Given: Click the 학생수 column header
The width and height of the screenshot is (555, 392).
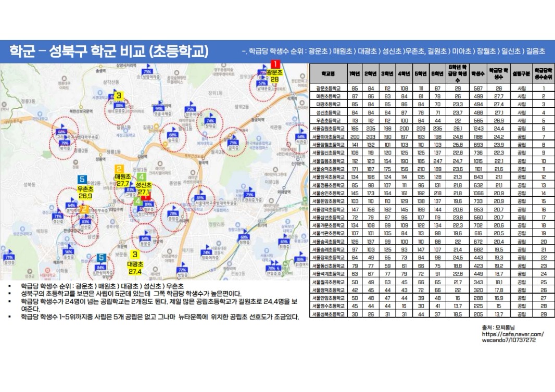Looking at the screenshot, I should [x=478, y=73].
